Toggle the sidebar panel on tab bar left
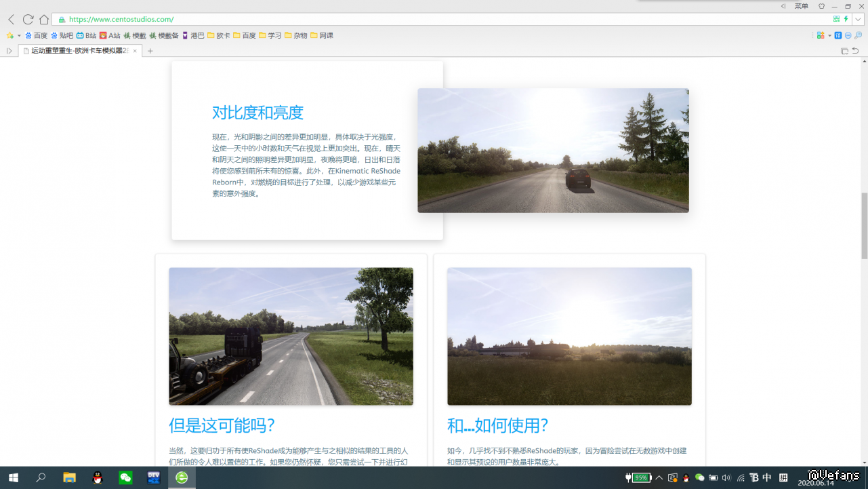 click(x=9, y=51)
